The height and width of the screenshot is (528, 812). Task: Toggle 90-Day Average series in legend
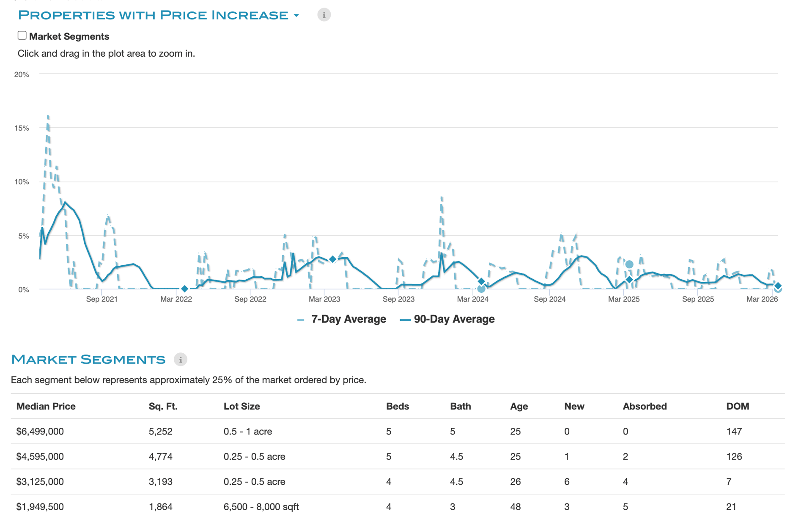[454, 319]
